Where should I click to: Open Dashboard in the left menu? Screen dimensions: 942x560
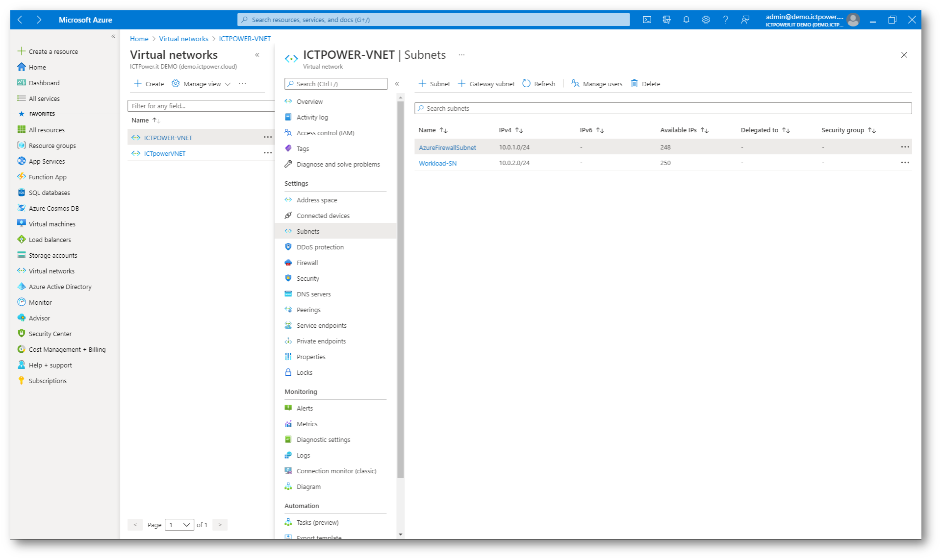(x=38, y=83)
